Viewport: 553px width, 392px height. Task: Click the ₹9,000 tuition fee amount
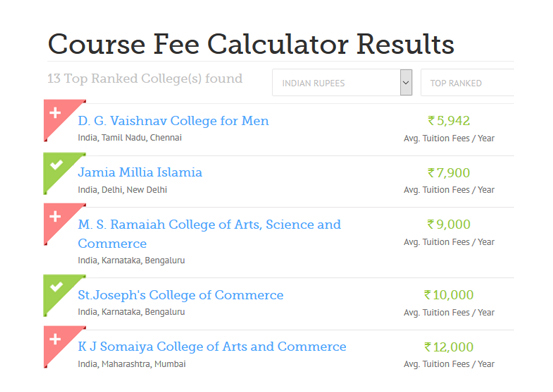pos(449,224)
